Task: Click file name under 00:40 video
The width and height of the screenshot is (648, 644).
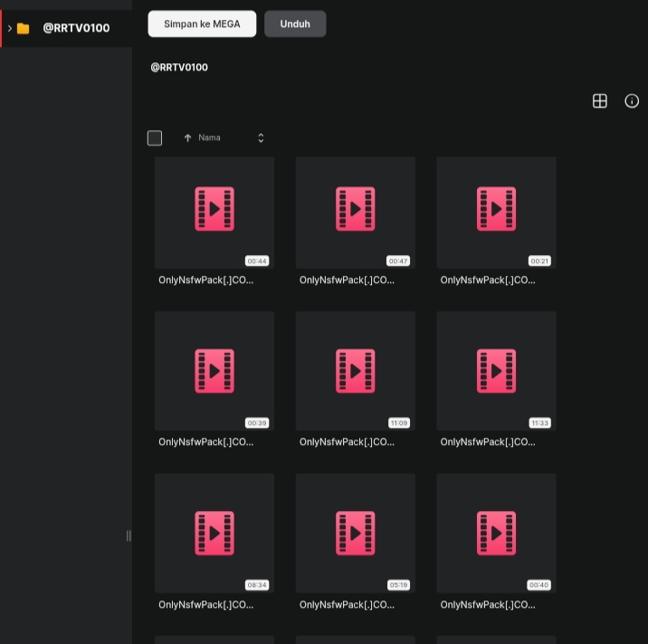Action: click(x=488, y=605)
